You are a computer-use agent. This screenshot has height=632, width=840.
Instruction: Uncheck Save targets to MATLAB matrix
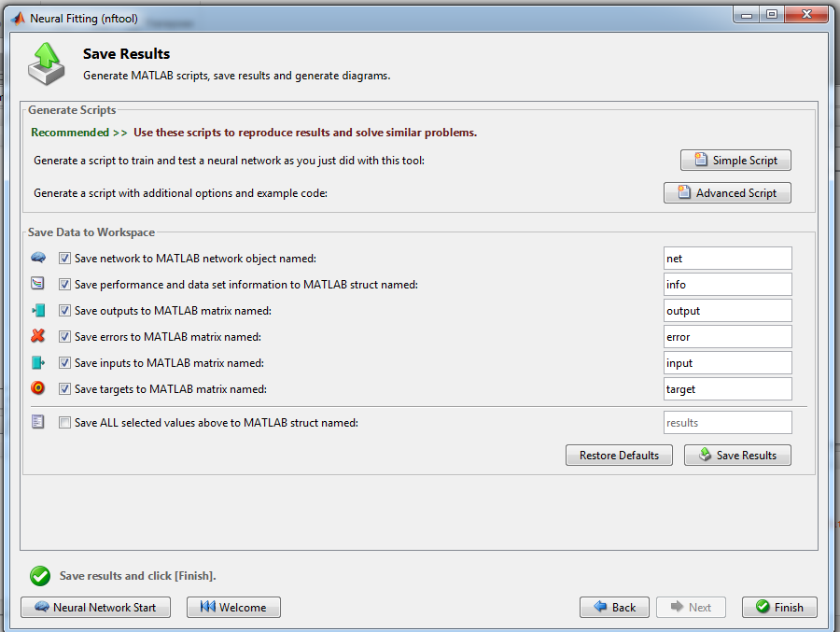coord(64,389)
